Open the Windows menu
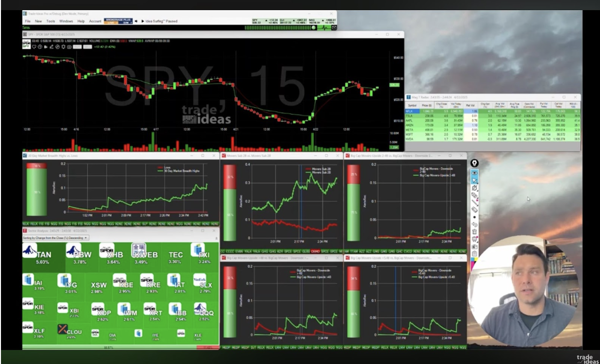 coord(66,21)
